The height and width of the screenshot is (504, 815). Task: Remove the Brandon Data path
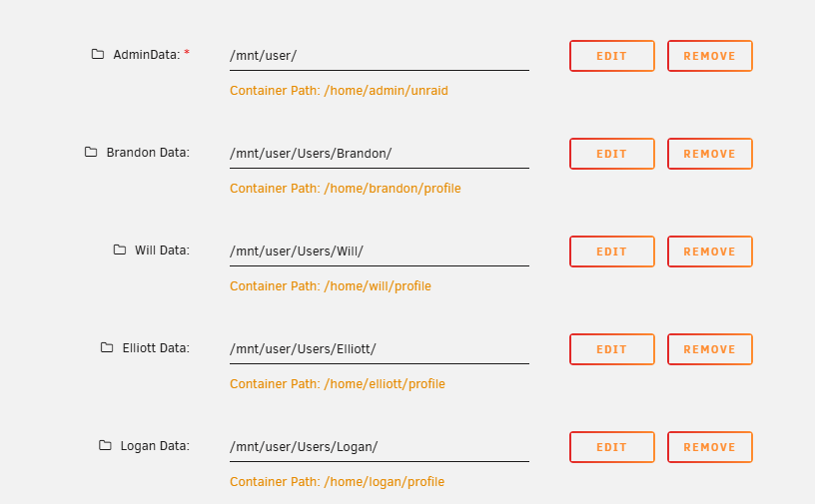[x=709, y=154]
